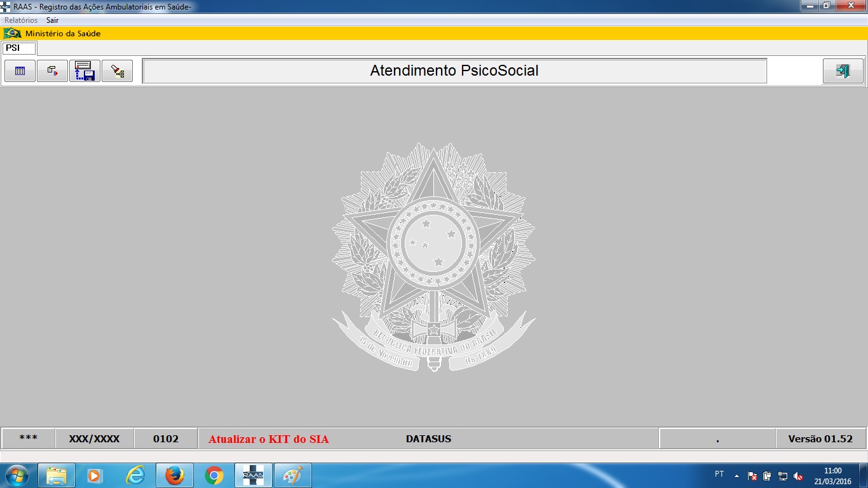Select the PSI tab
Image resolution: width=868 pixels, height=488 pixels.
13,48
